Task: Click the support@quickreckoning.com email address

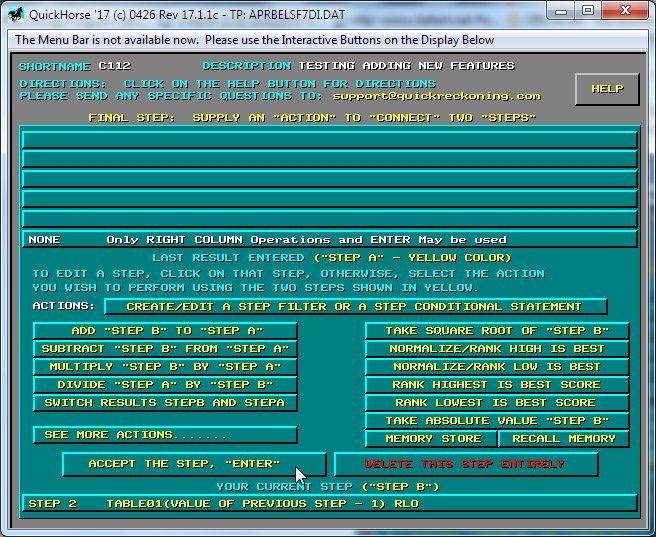Action: point(436,96)
